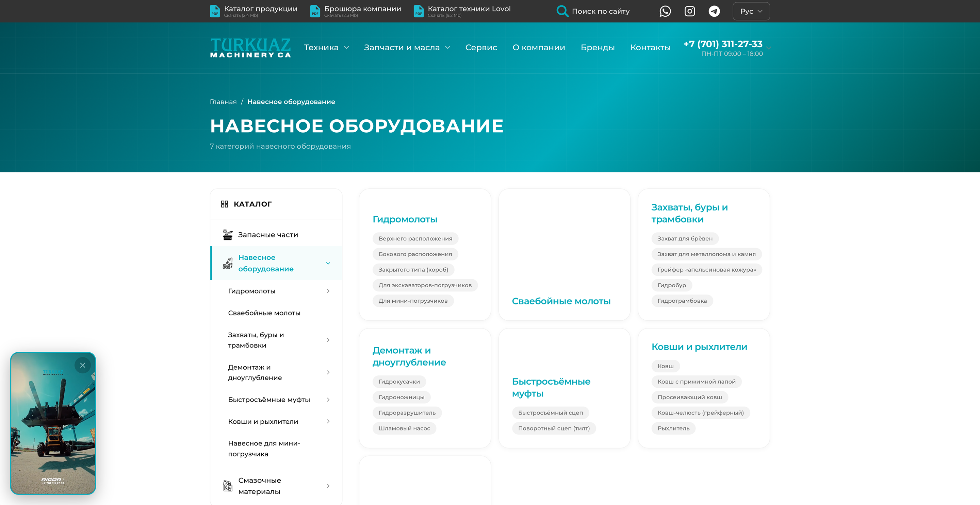
Task: Close the floating video popup
Action: (x=83, y=366)
